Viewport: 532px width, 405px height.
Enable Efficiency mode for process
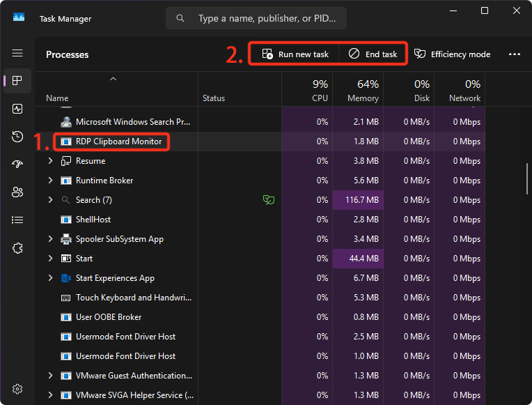click(x=452, y=54)
